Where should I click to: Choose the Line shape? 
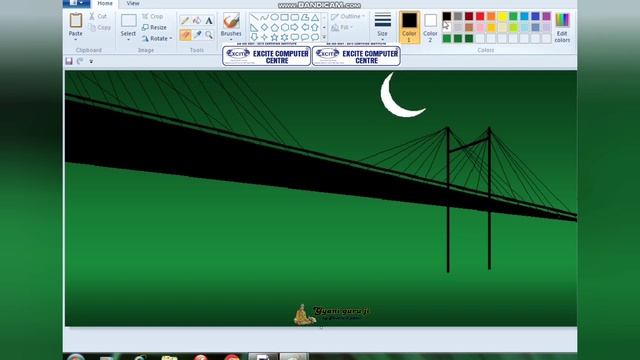254,18
